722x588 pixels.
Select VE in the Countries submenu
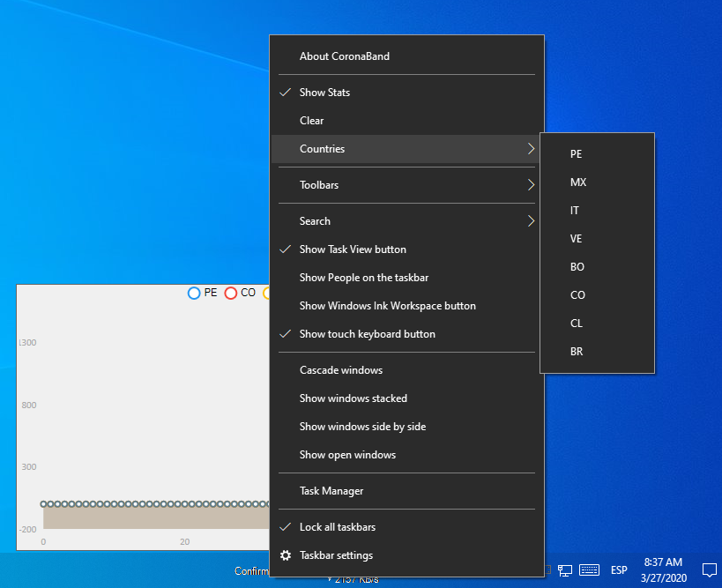pos(597,239)
